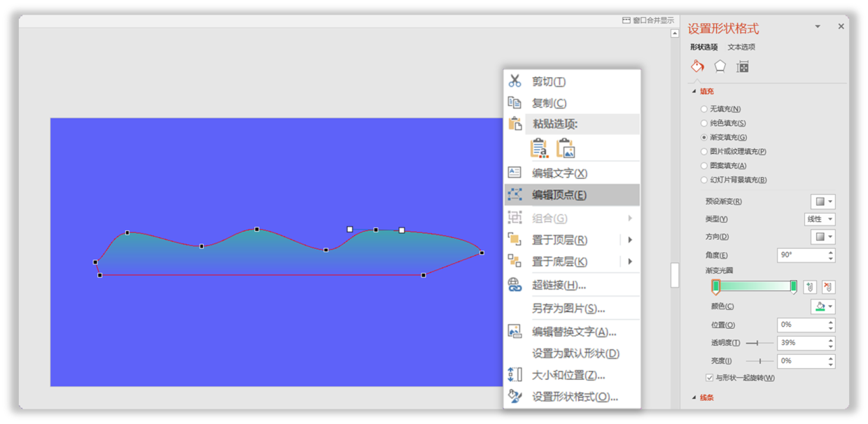Choose 编辑顶点(E) edit points
Viewport: 868px width, 424px height.
tap(572, 195)
